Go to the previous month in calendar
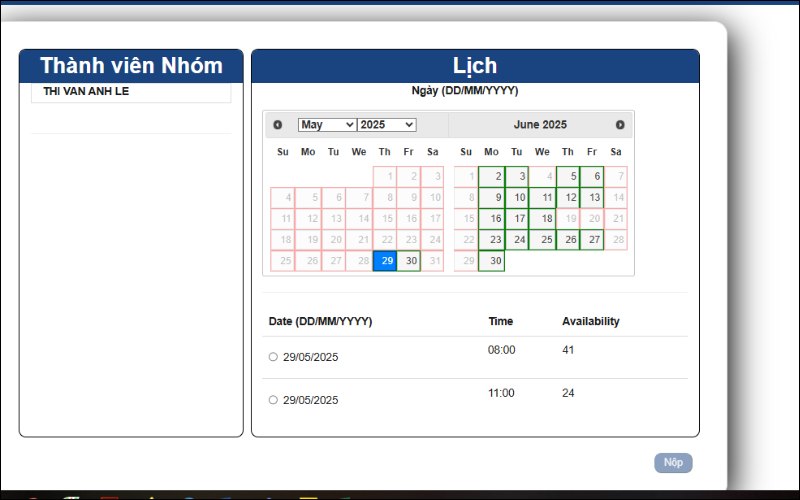The image size is (800, 500). click(x=278, y=125)
